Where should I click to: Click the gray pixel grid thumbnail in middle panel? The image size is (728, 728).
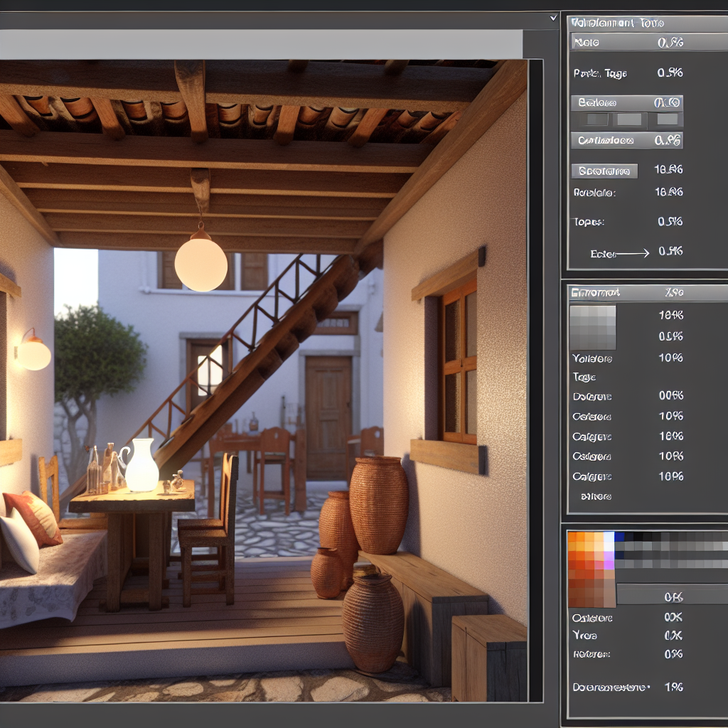[x=592, y=326]
